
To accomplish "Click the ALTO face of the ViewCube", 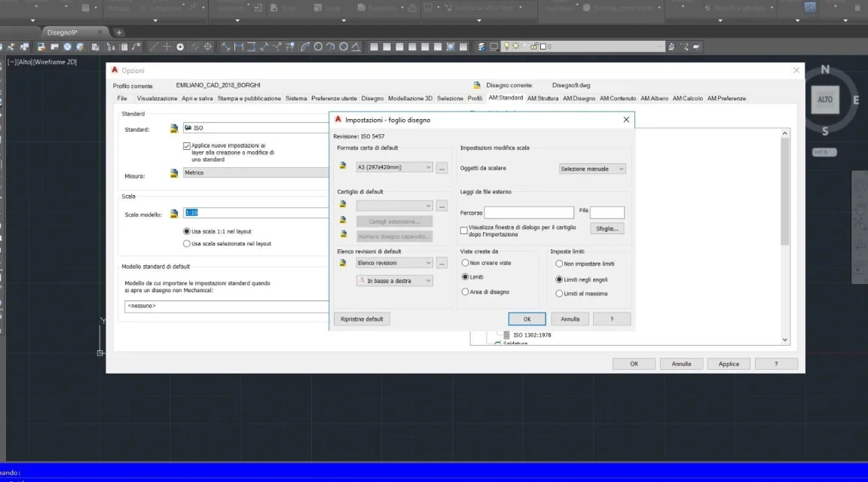I will pyautogui.click(x=825, y=99).
